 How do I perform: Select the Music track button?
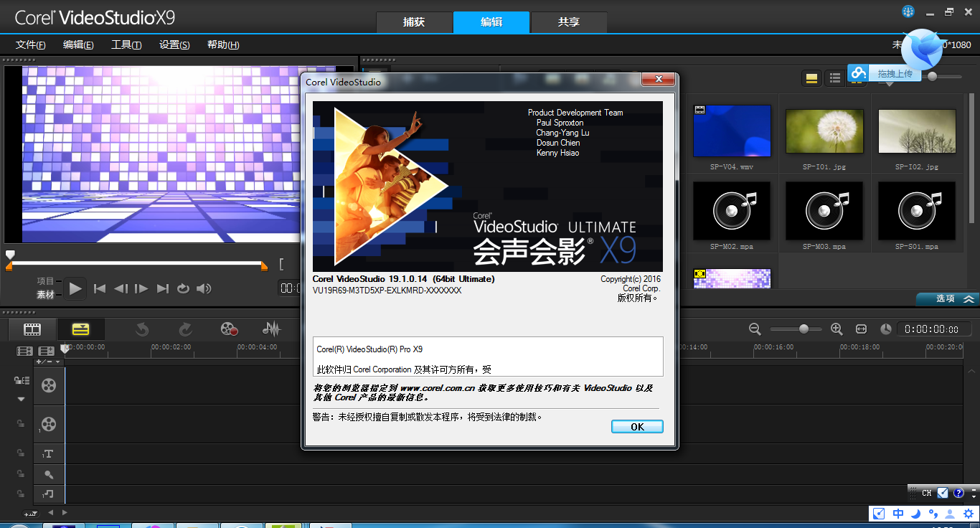pyautogui.click(x=48, y=494)
